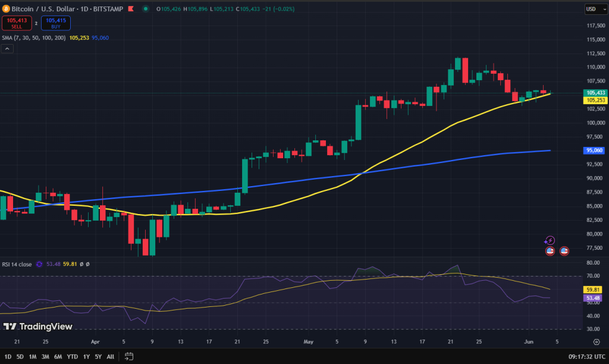Open the chart axis settings gear icon

pyautogui.click(x=597, y=342)
